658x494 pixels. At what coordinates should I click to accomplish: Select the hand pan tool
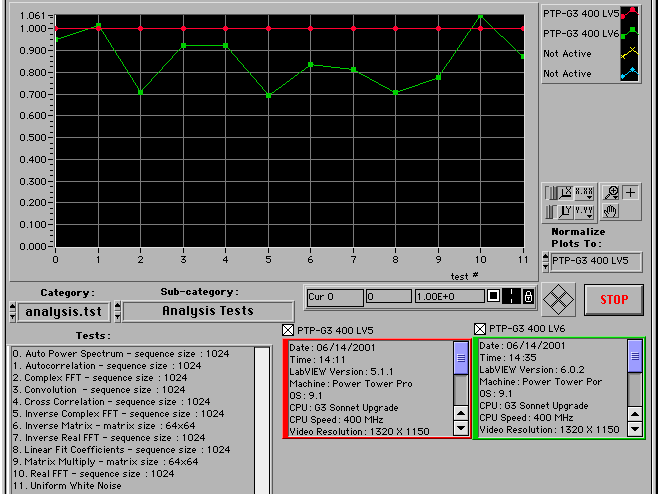coord(611,211)
